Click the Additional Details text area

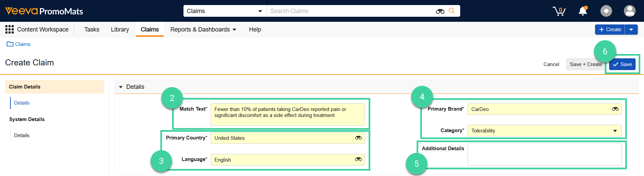pos(544,154)
